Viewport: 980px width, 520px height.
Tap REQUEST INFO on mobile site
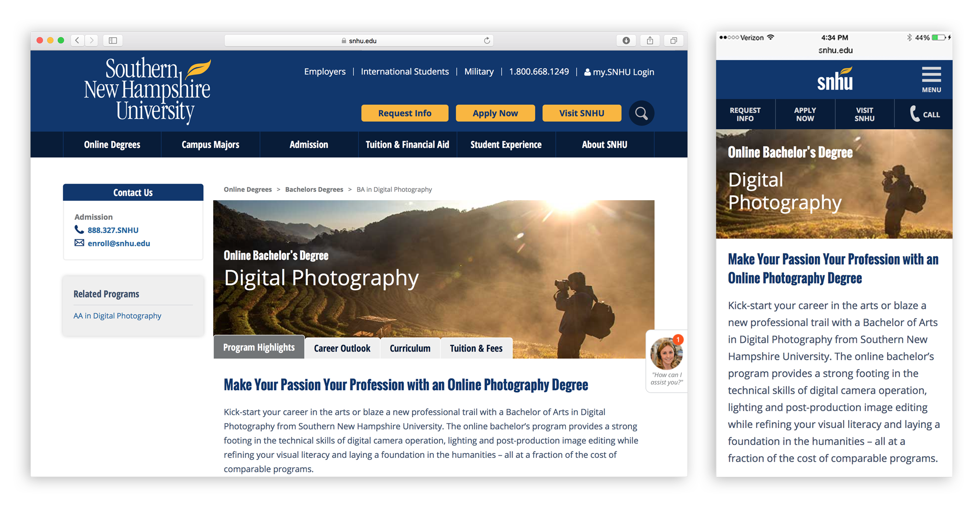(x=745, y=114)
